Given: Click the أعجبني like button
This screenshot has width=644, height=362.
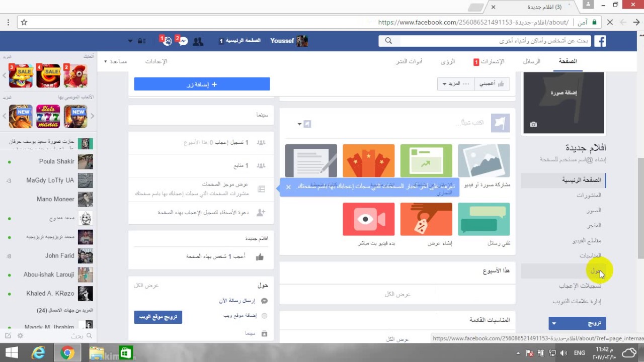Looking at the screenshot, I should click(492, 84).
